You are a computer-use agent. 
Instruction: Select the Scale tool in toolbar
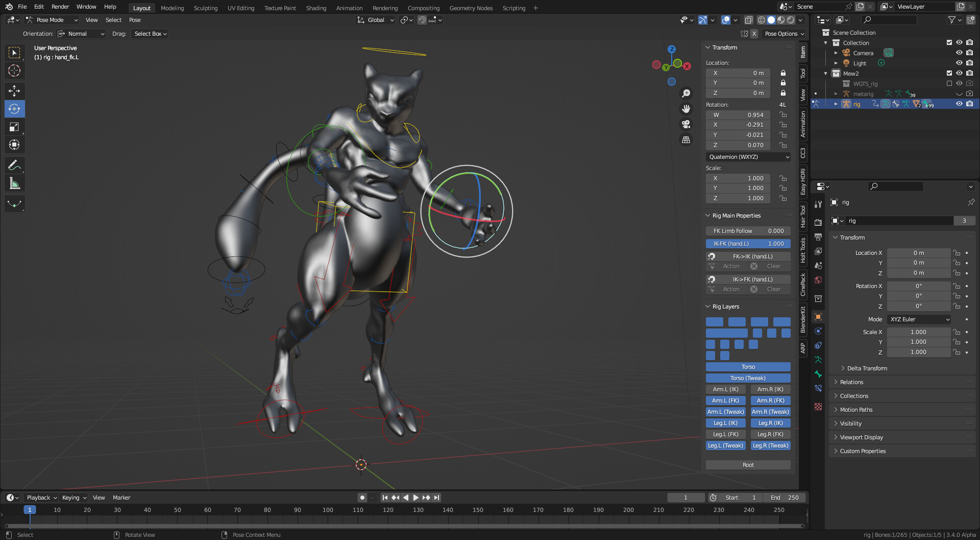pos(14,127)
